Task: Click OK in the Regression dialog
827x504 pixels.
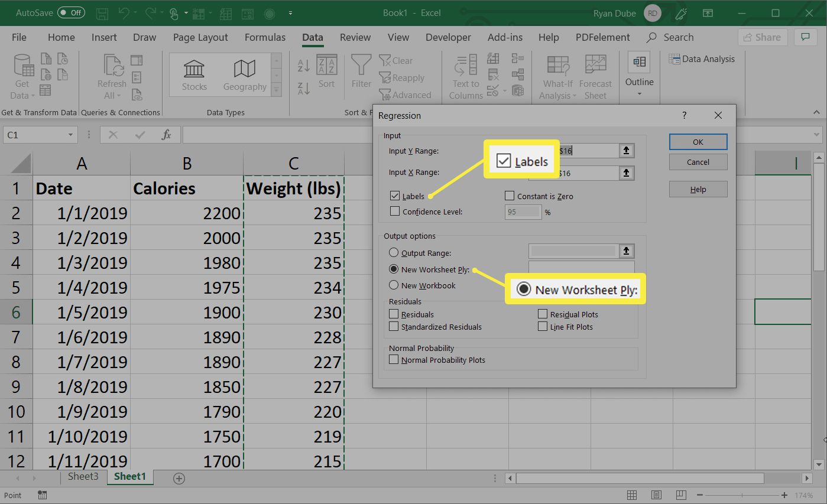Action: coord(698,142)
